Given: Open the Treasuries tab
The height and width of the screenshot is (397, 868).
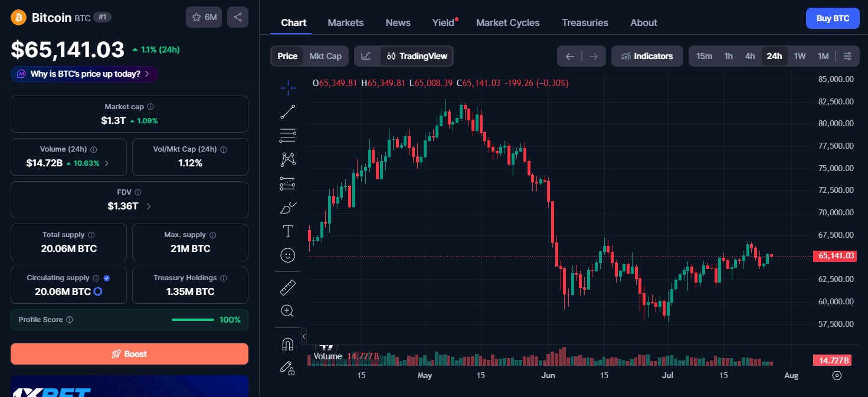Looking at the screenshot, I should pyautogui.click(x=585, y=22).
